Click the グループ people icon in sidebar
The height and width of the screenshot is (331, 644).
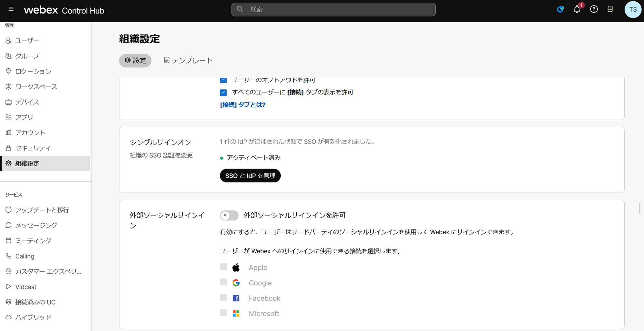tap(9, 56)
